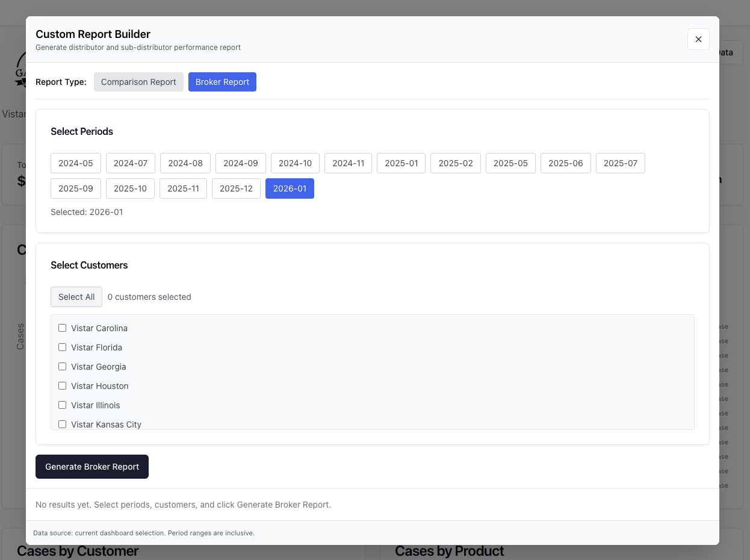750x560 pixels.
Task: Check the Vistar Houston checkbox
Action: click(x=62, y=386)
